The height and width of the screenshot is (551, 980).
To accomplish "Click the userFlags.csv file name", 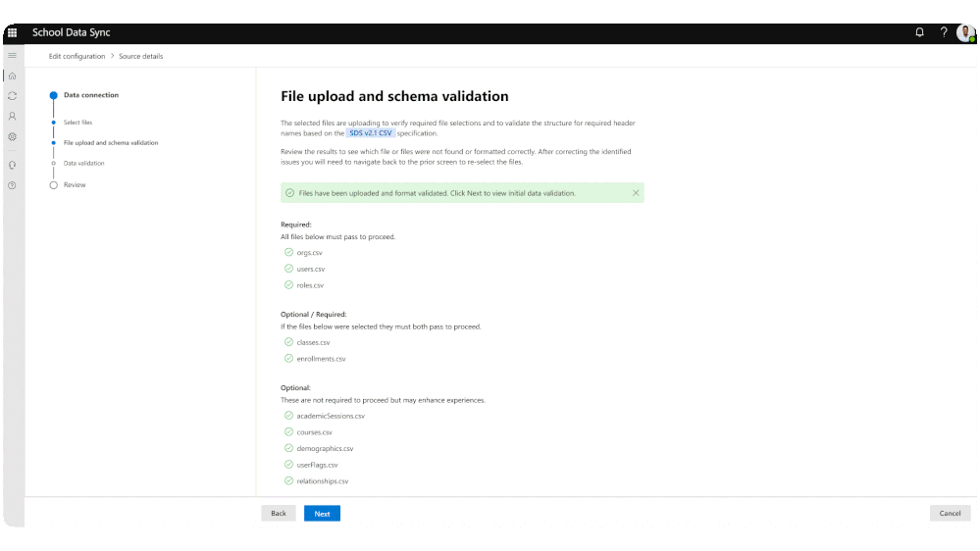I will click(x=317, y=466).
